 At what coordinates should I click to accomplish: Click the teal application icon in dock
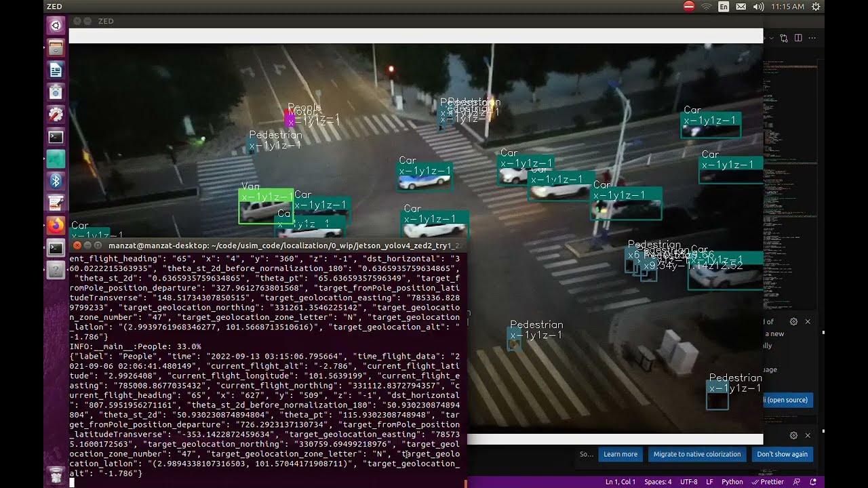(x=56, y=159)
